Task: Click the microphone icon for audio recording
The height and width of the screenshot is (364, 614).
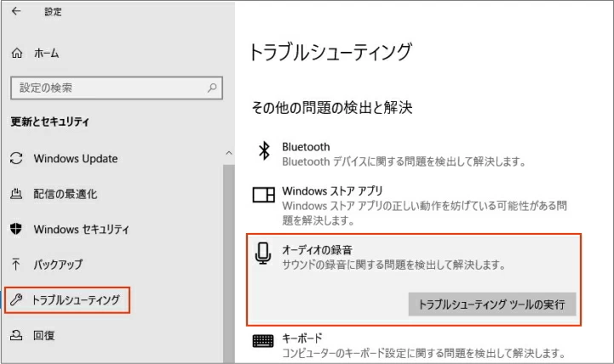Action: (x=263, y=253)
